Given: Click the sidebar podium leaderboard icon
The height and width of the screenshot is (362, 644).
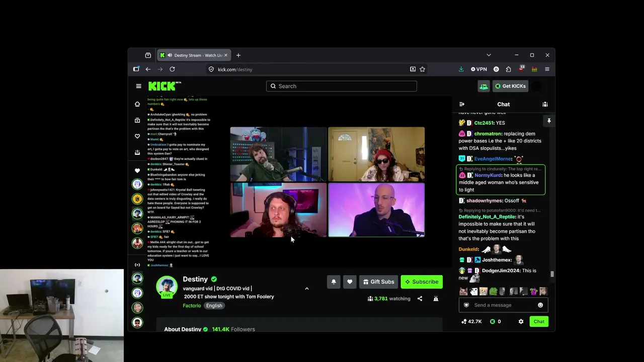Looking at the screenshot, I should coord(137,152).
